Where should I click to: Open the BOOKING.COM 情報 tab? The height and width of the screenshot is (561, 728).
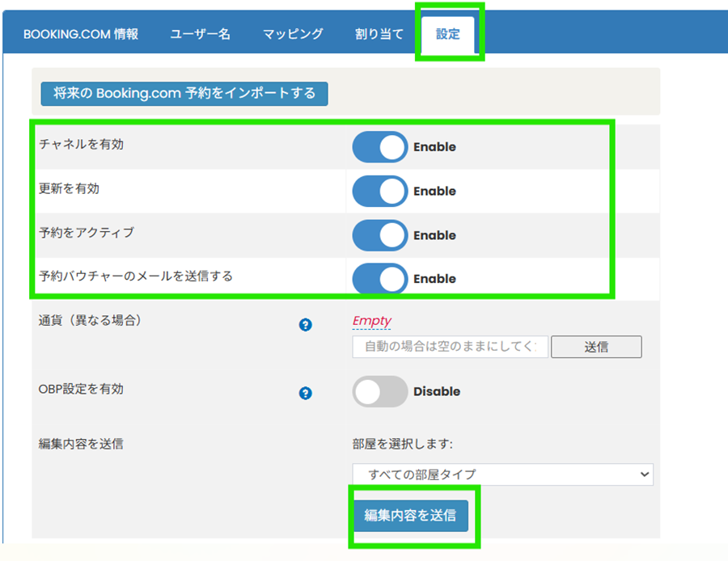tap(81, 34)
